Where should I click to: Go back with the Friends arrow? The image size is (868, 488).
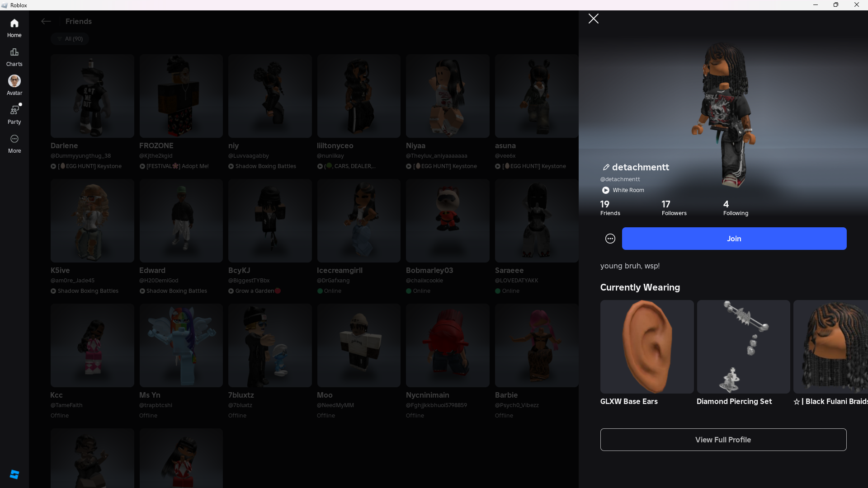(x=46, y=21)
